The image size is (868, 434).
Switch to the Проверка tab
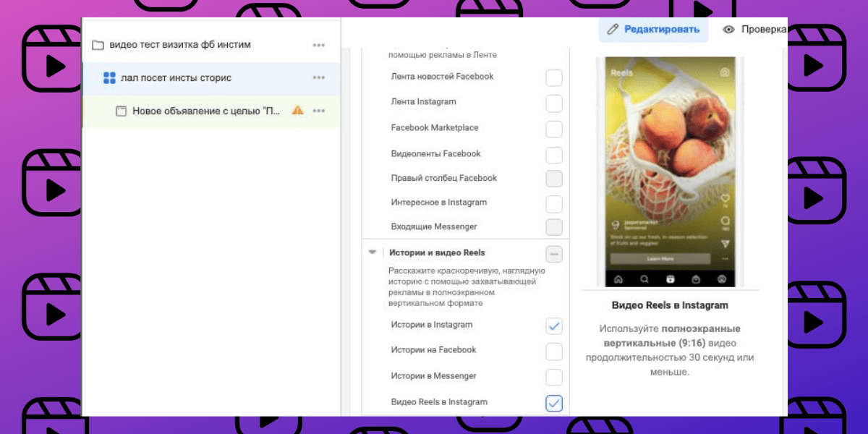pyautogui.click(x=754, y=30)
